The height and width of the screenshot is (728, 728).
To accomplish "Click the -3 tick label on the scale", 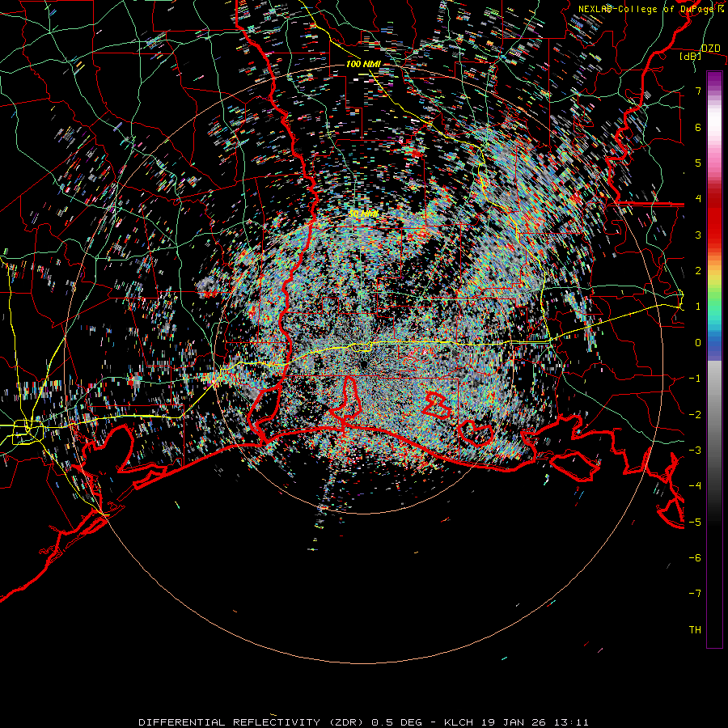I will click(x=695, y=450).
